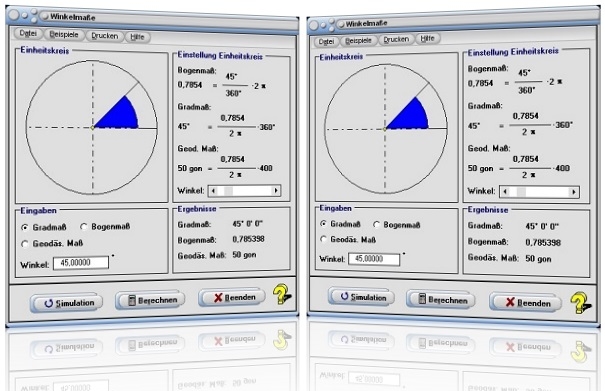This screenshot has width=605, height=391.
Task: Click Winkel input field in left window
Action: pos(81,262)
